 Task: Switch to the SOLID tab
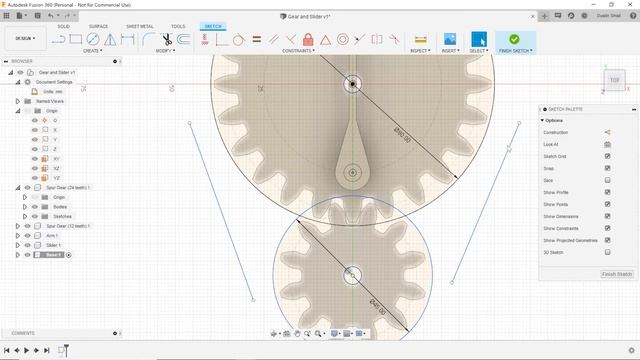point(63,26)
